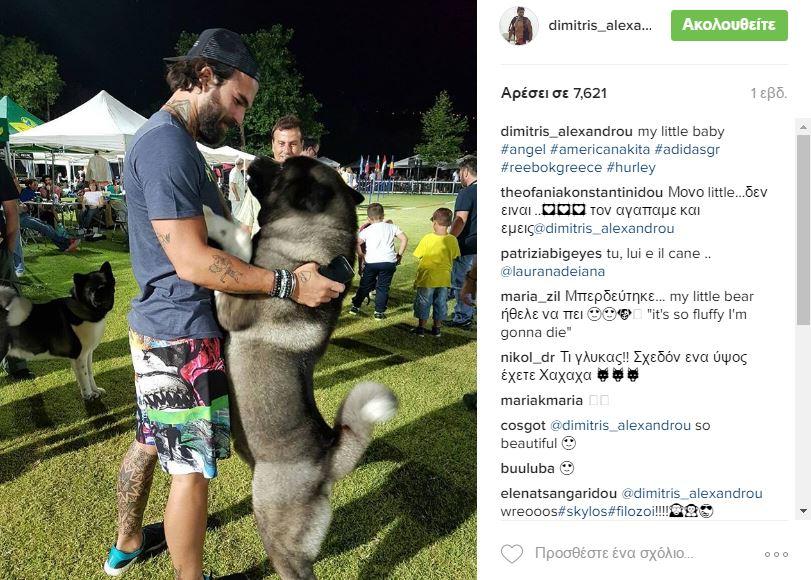Open patriziabigeyes commenter profile

pos(551,254)
